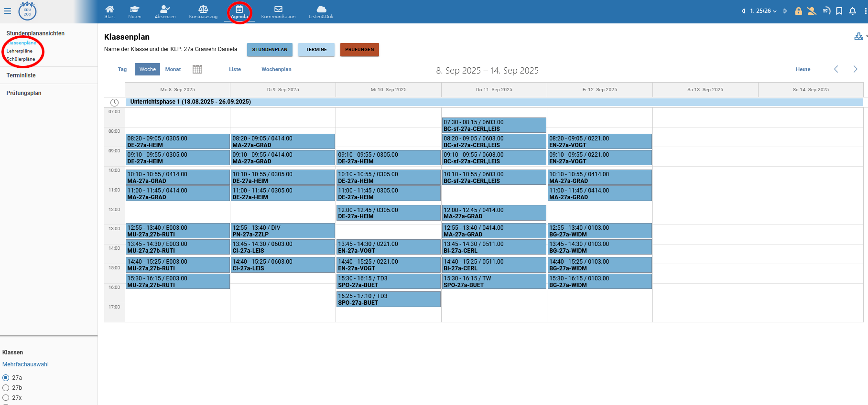868x405 pixels.
Task: Click the Sa 13. Sep 2025 header
Action: (705, 90)
